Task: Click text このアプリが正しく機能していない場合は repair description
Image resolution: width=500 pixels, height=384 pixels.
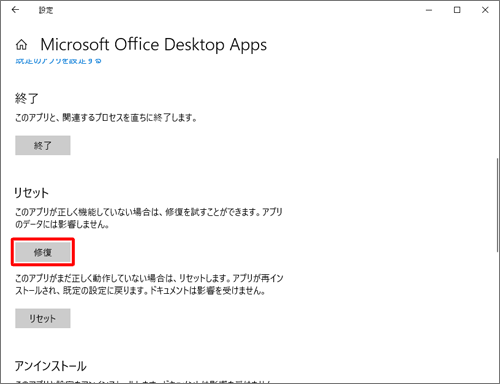Action: click(x=149, y=218)
